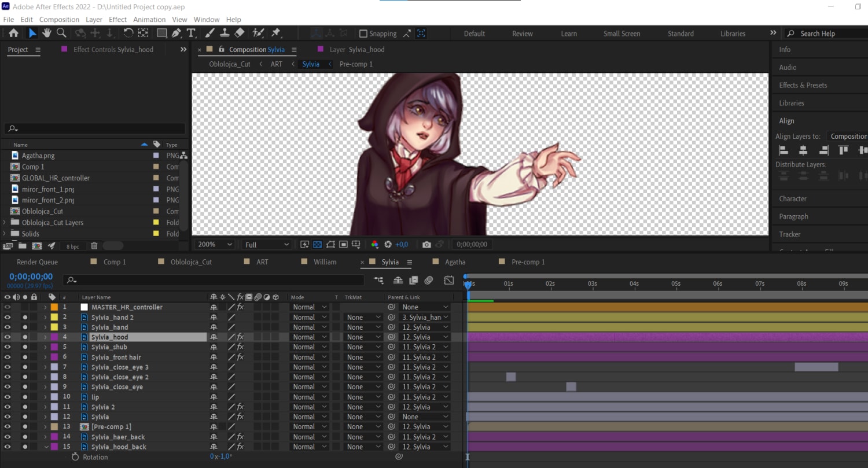
Task: Hide the lip layer eye icon
Action: [x=8, y=397]
